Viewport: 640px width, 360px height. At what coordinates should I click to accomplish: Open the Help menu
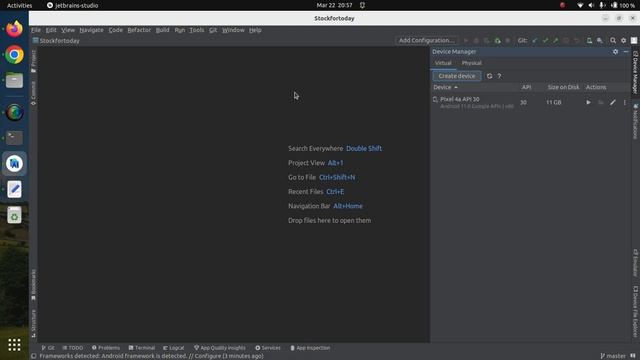pos(255,30)
